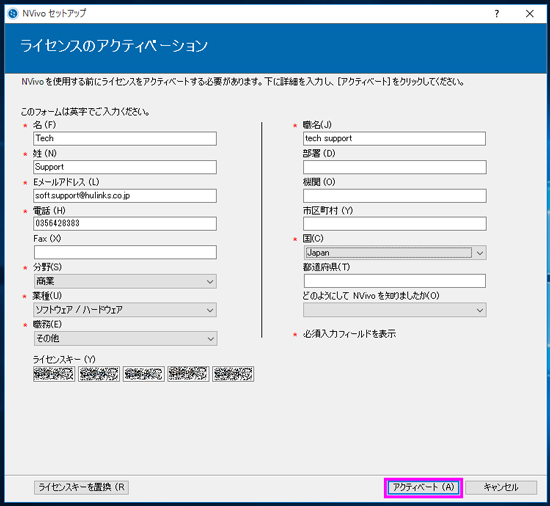Click the fourth license key segment box
Image resolution: width=550 pixels, height=506 pixels.
[188, 374]
